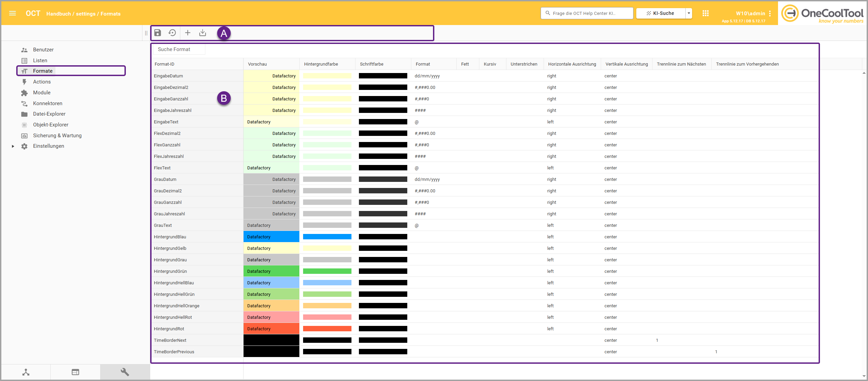Viewport: 868px width, 381px height.
Task: Click HintergrundRot background color swatch
Action: [327, 329]
